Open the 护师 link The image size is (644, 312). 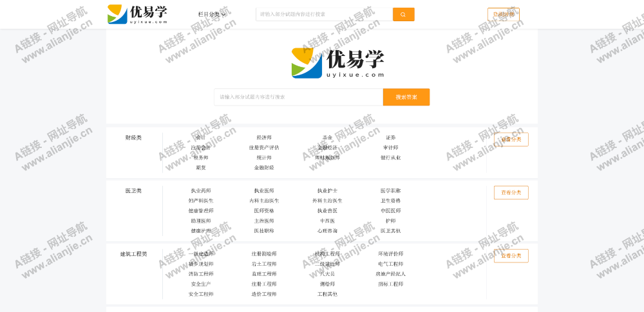(x=391, y=221)
